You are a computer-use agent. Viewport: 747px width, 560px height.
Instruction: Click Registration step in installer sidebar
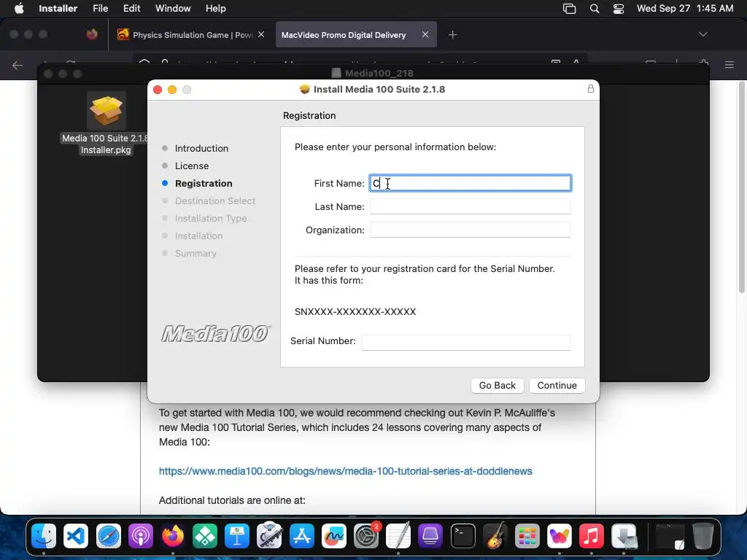[204, 183]
